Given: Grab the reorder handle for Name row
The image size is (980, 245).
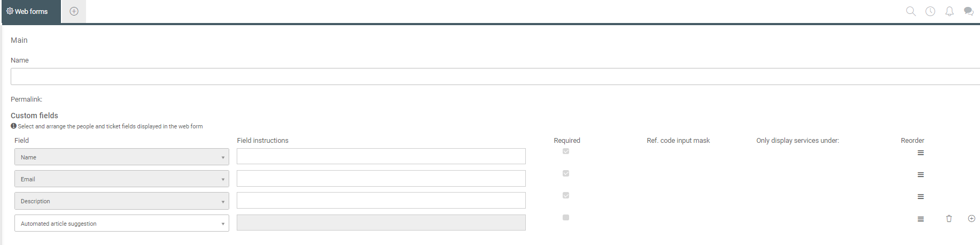Looking at the screenshot, I should [921, 153].
